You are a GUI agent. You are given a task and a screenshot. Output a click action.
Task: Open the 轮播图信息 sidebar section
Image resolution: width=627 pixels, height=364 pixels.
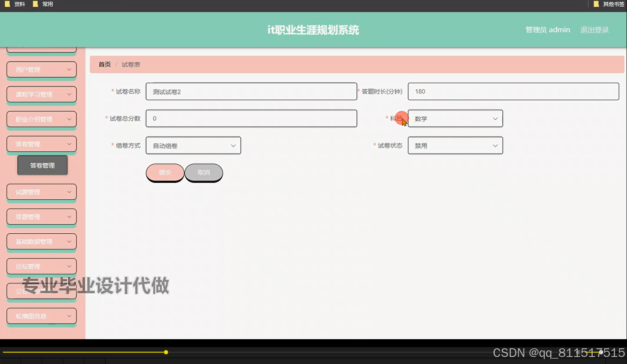click(x=41, y=316)
